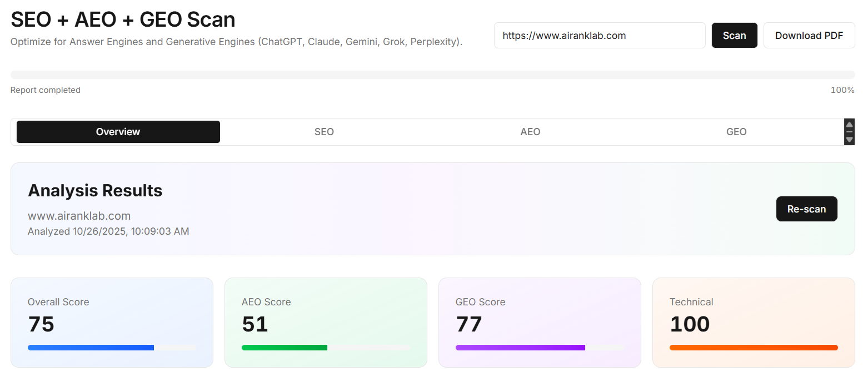
Task: Open the SEO tab
Action: point(324,132)
